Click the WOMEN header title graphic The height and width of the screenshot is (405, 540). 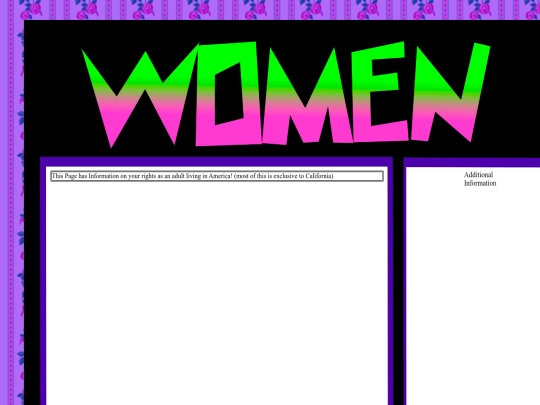coord(286,95)
